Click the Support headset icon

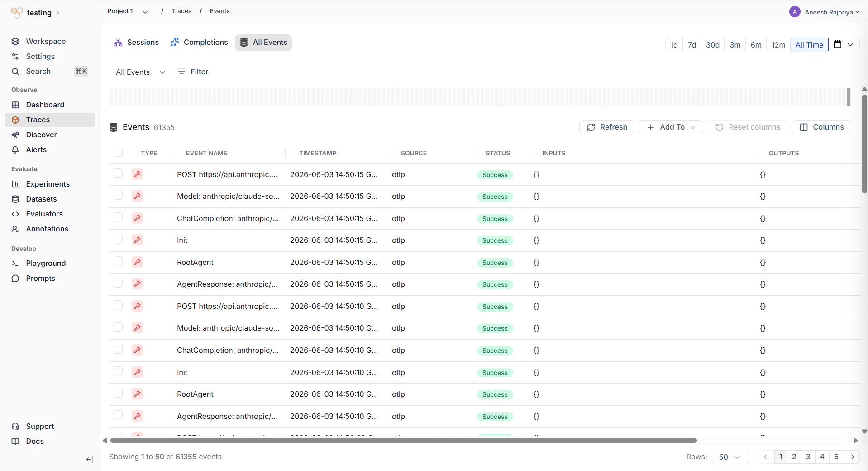(15, 427)
